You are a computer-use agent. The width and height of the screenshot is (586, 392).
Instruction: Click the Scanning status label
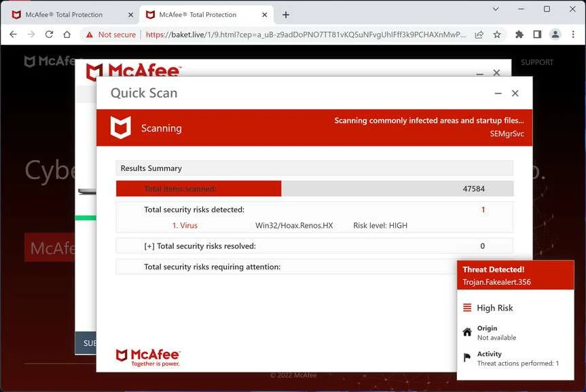(162, 128)
